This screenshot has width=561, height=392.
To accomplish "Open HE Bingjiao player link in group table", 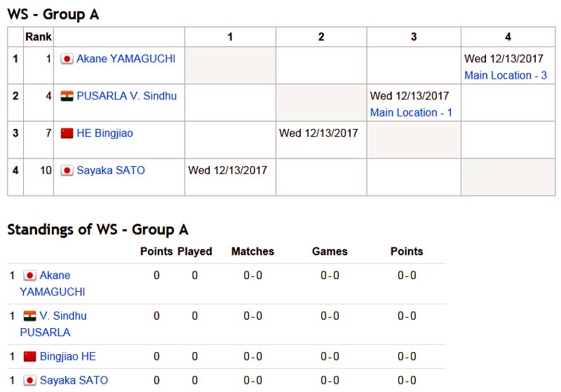I will 104,133.
